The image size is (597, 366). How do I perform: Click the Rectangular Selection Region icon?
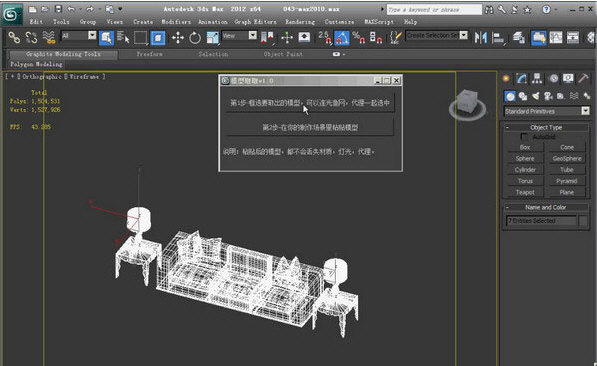pos(140,37)
